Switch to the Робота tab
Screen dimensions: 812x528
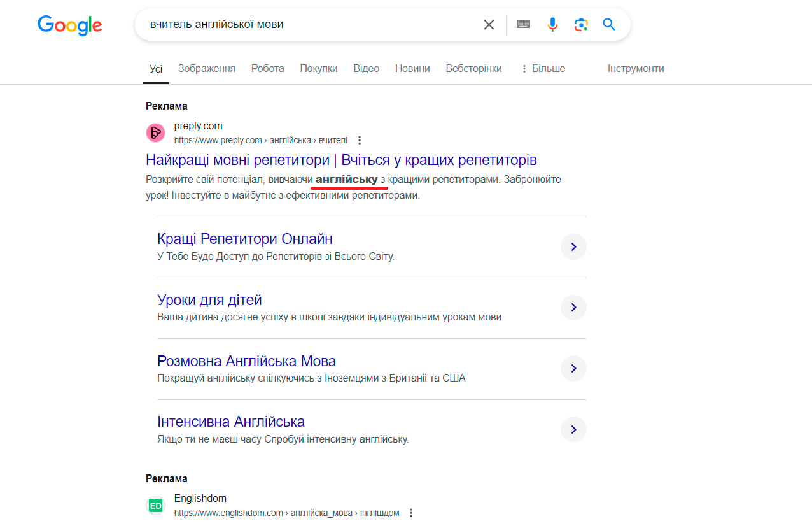point(268,68)
